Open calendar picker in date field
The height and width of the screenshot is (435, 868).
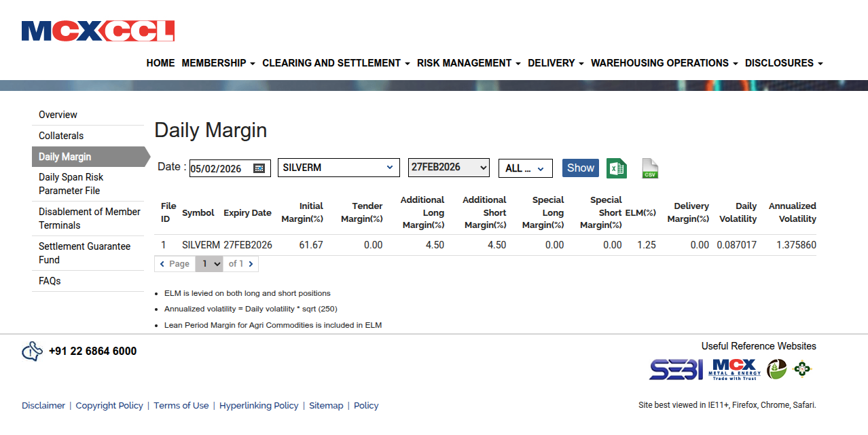click(x=259, y=168)
